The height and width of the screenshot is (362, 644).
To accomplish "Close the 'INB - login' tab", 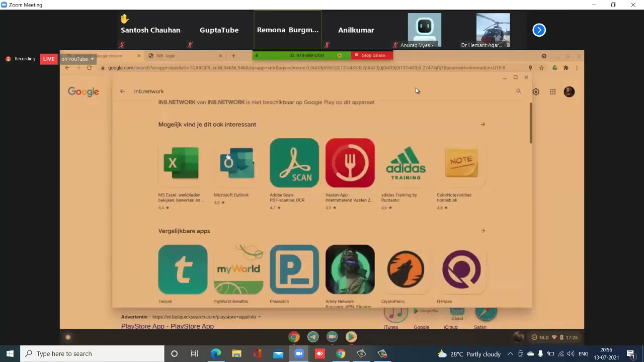I will [x=220, y=56].
